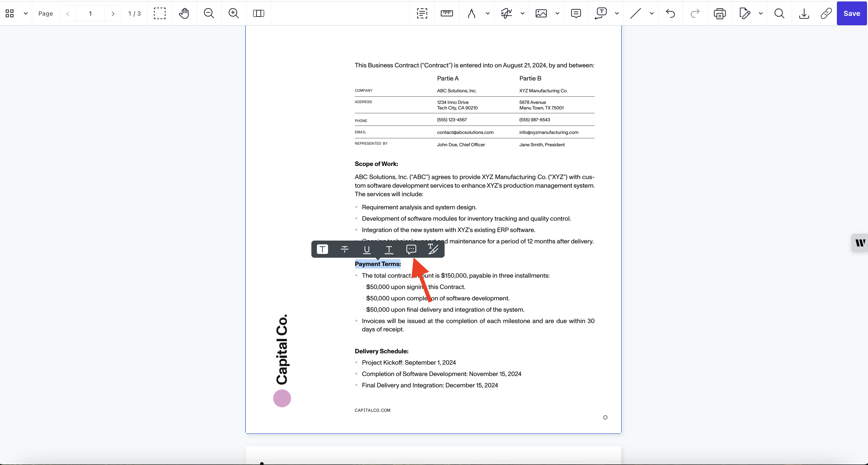Expand the document editor dropdown arrow

761,13
